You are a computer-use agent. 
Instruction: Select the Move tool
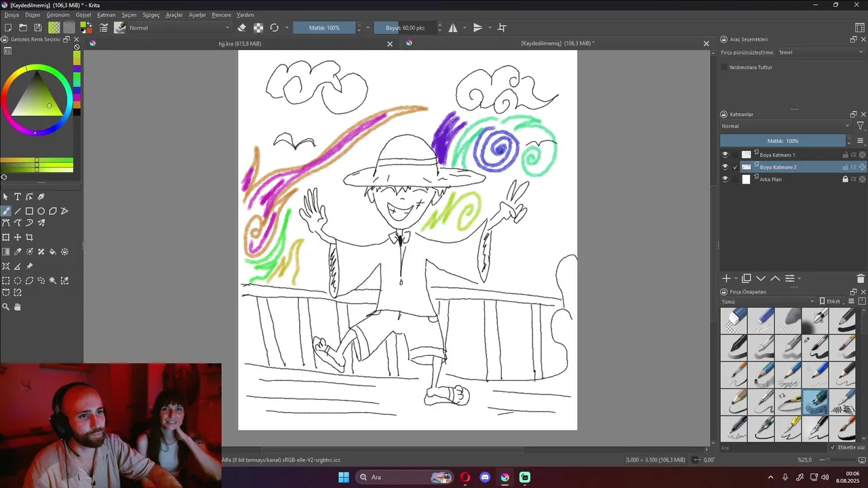click(18, 237)
